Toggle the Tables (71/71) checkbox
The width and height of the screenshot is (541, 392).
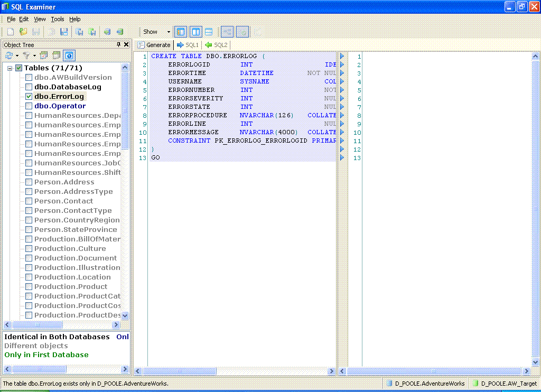(x=19, y=68)
